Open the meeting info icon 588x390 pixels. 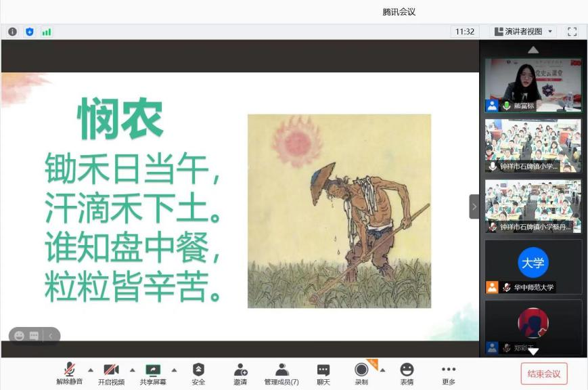[12, 32]
